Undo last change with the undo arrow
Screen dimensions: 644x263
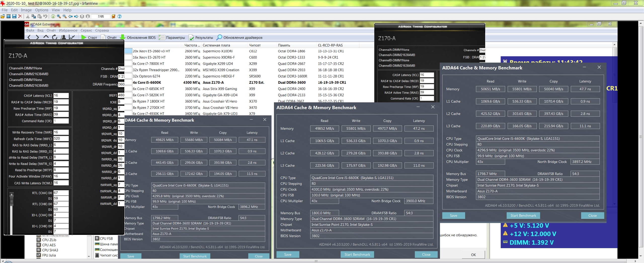tap(45, 16)
